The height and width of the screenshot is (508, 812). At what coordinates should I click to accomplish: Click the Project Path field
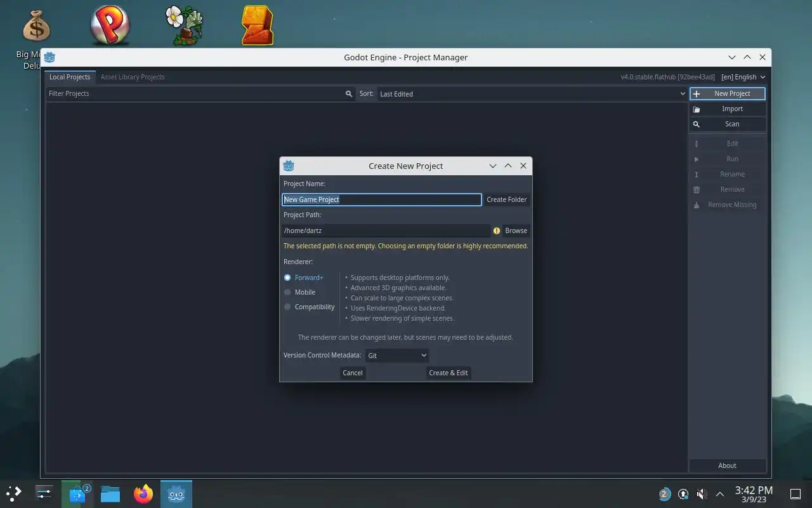tap(386, 231)
